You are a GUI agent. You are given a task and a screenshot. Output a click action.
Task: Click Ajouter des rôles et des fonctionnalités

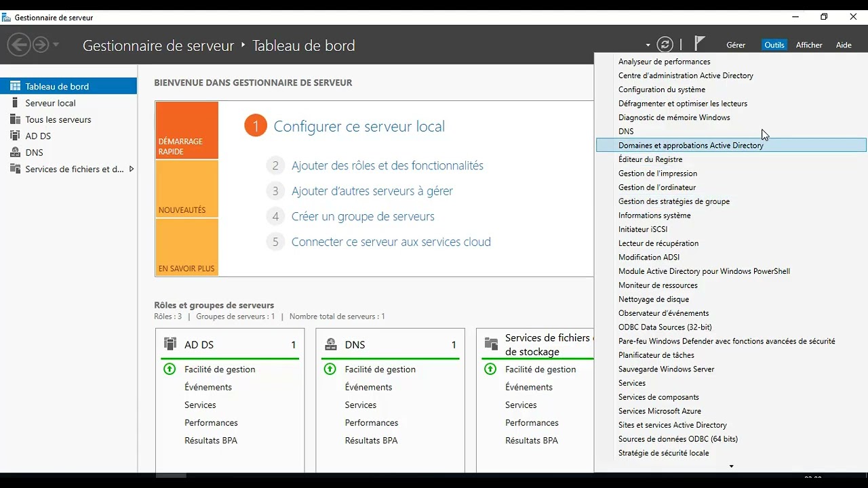point(387,165)
